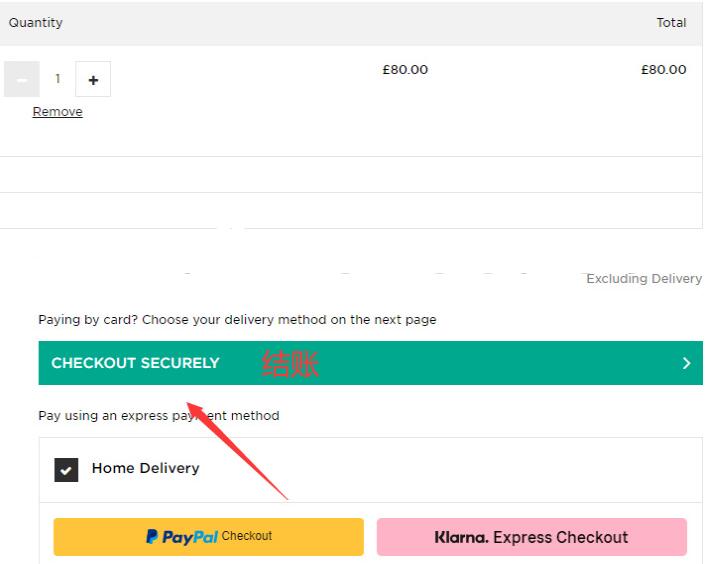Screen dimensions: 711x564
Task: Click the right chevron on checkout bar
Action: coord(687,363)
